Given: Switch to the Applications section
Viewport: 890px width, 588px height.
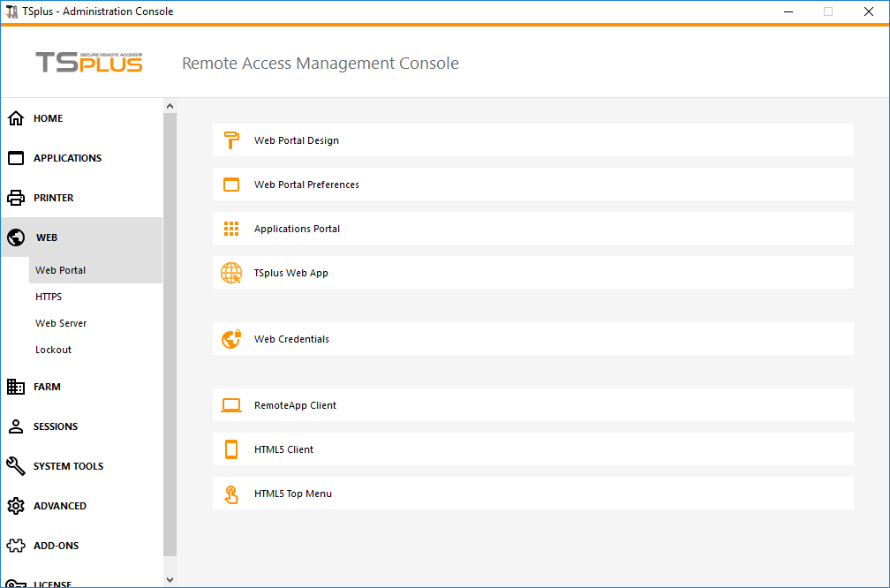Looking at the screenshot, I should point(67,157).
